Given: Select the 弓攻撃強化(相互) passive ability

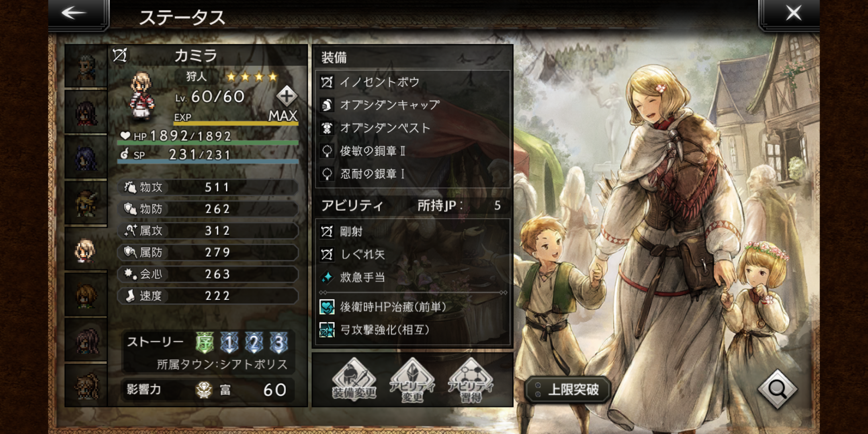Looking at the screenshot, I should point(413,330).
